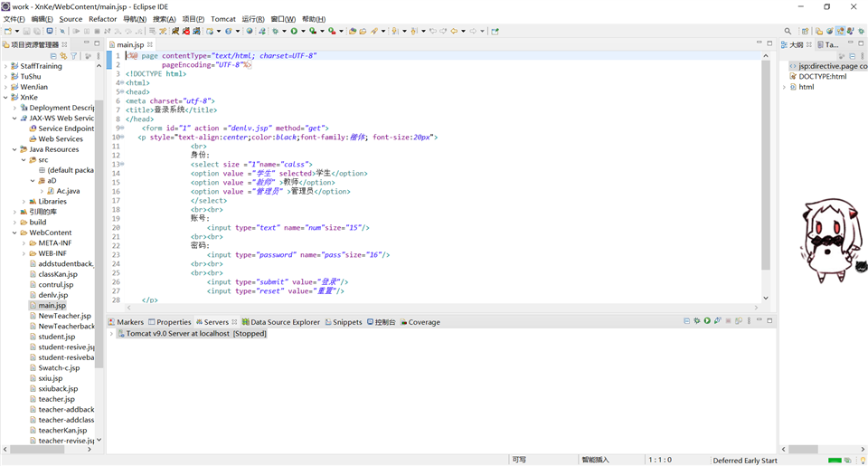Click the Java EE perspective icon
Screen dimensions: 868x466
click(x=840, y=31)
